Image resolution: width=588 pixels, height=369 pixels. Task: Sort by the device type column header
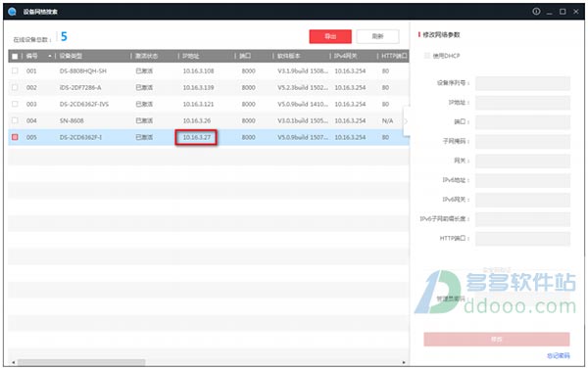71,56
